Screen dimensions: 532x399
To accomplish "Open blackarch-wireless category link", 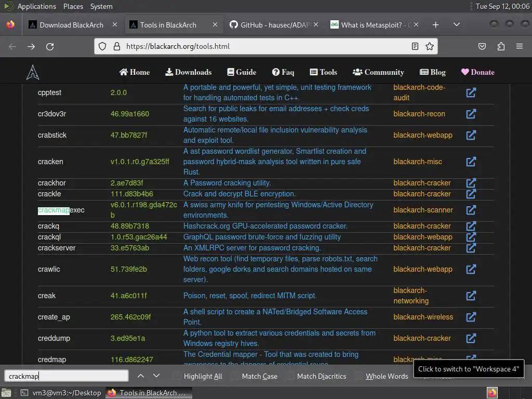I will coord(423,317).
